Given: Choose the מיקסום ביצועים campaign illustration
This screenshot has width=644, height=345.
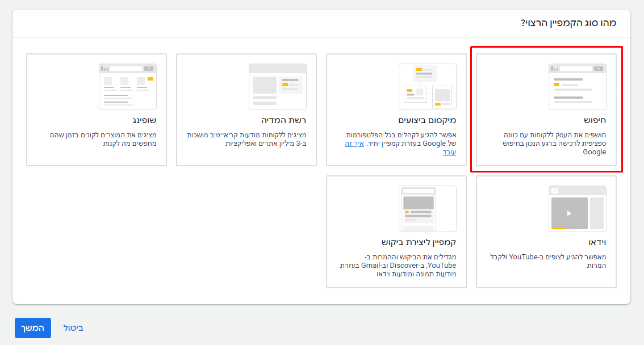Looking at the screenshot, I should 427,87.
